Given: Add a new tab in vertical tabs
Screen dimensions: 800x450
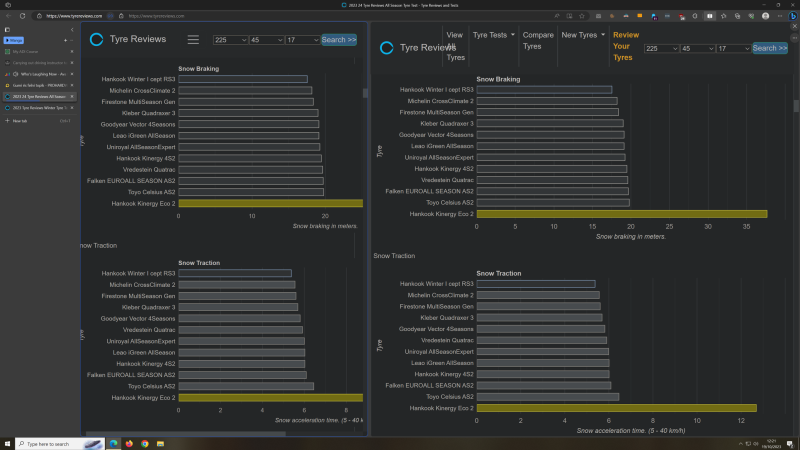Looking at the screenshot, I should coord(20,119).
